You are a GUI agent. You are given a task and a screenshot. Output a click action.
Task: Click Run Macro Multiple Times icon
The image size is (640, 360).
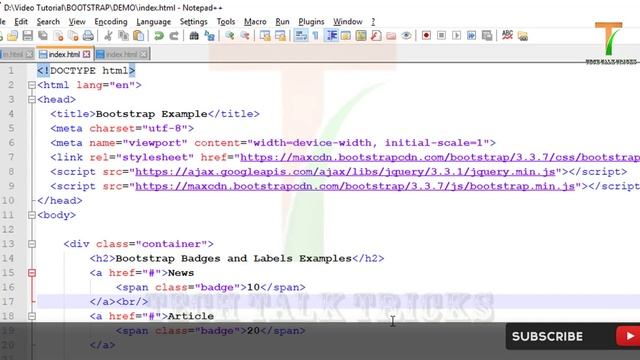click(471, 36)
